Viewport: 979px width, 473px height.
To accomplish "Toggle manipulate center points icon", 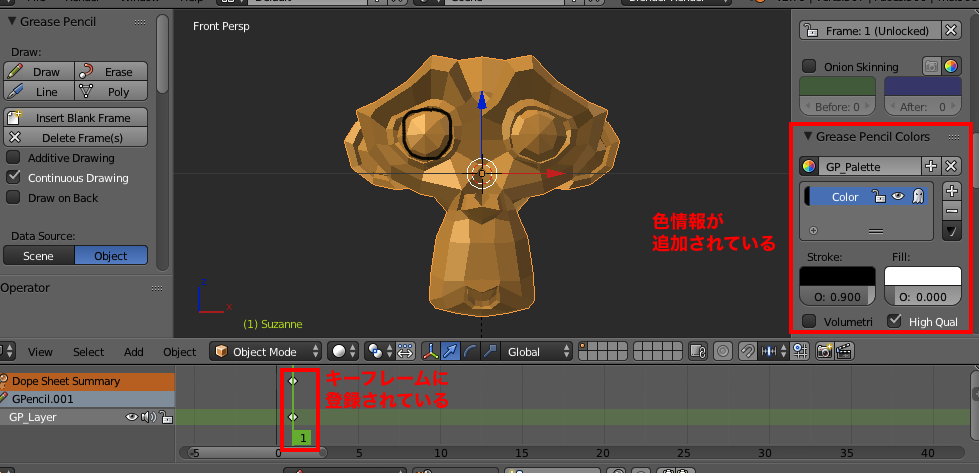I will [405, 352].
